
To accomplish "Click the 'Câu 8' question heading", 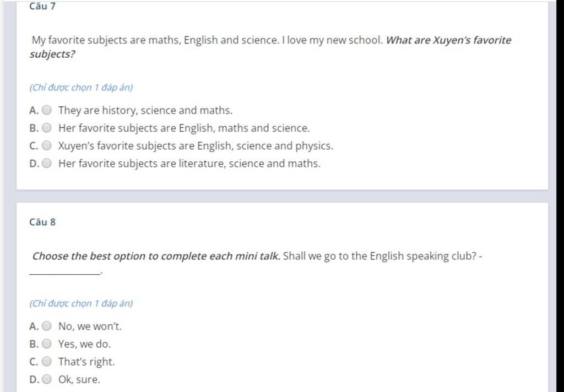I will click(42, 222).
